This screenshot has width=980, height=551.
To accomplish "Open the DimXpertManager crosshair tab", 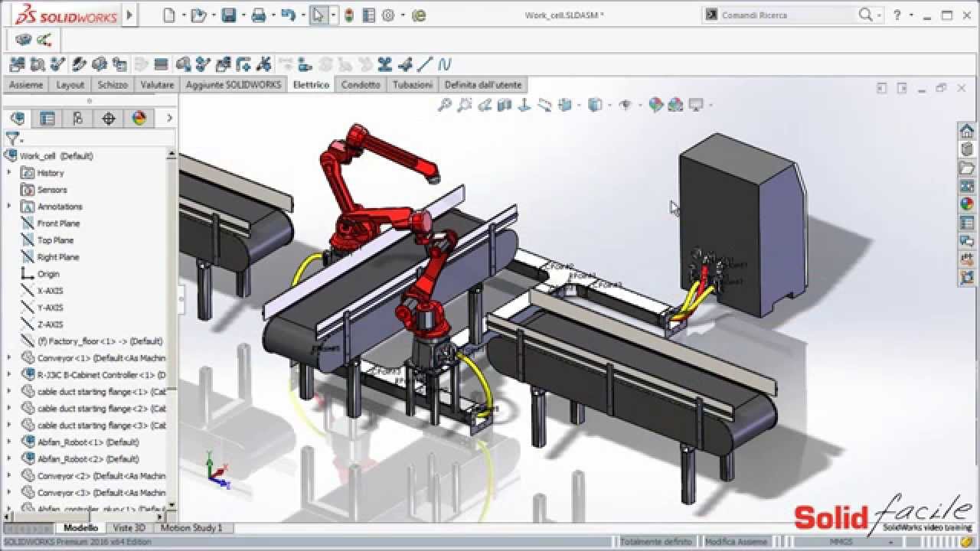I will pos(108,118).
